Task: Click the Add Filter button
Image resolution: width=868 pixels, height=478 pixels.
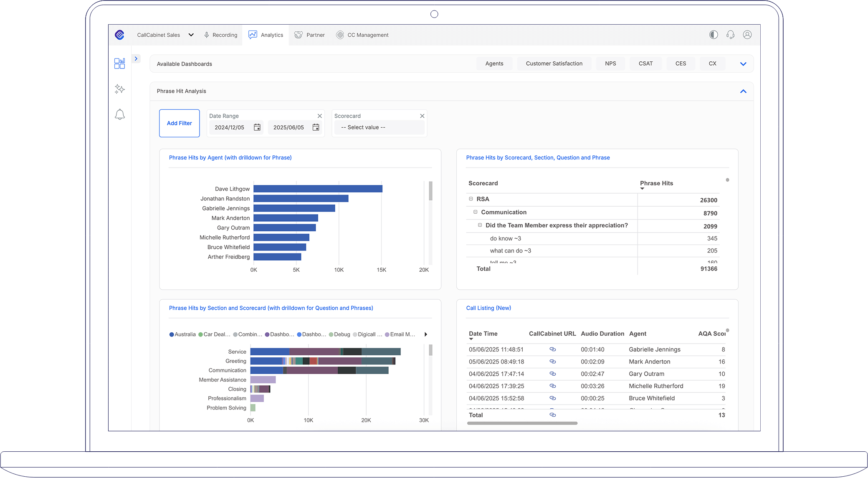Action: coord(180,123)
